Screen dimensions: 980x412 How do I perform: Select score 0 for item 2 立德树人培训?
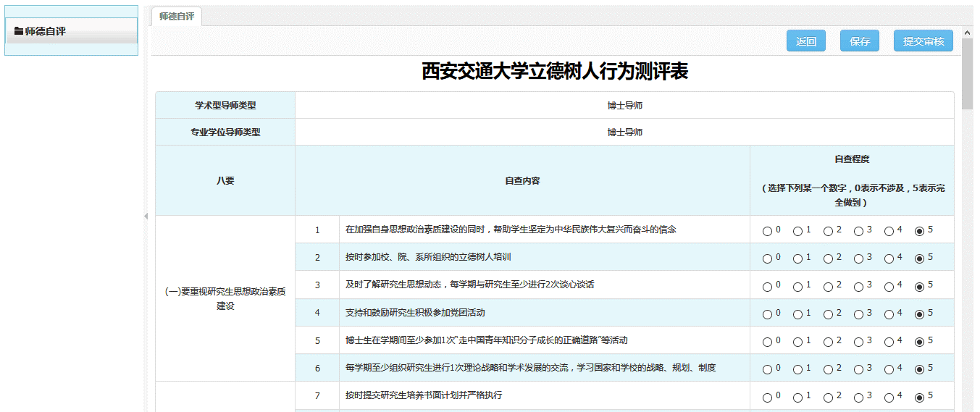pos(767,259)
